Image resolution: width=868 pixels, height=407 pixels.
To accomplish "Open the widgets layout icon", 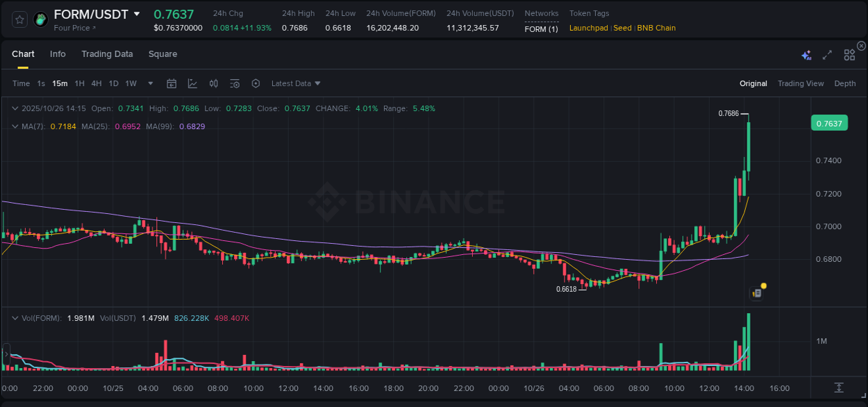I will click(849, 53).
